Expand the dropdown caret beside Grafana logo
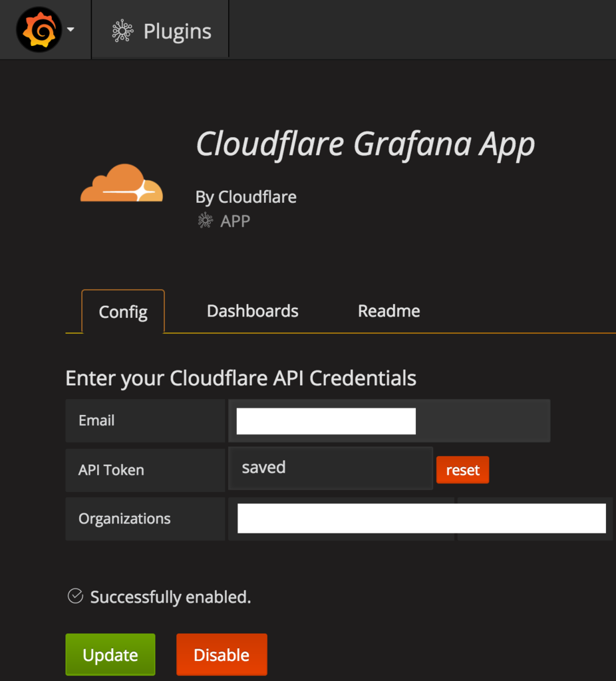 [71, 29]
